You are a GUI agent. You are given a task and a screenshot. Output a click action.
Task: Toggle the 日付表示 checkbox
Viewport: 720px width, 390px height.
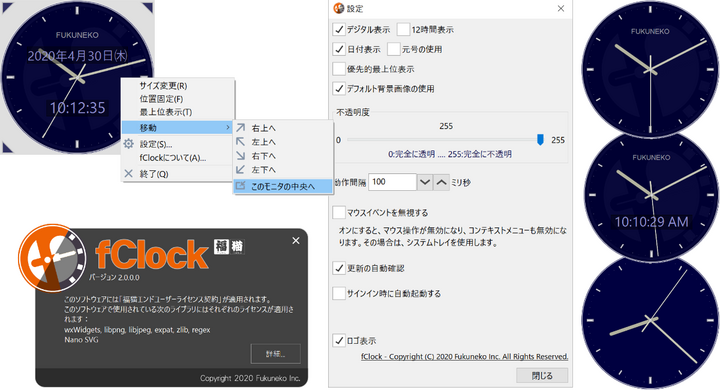tap(339, 49)
